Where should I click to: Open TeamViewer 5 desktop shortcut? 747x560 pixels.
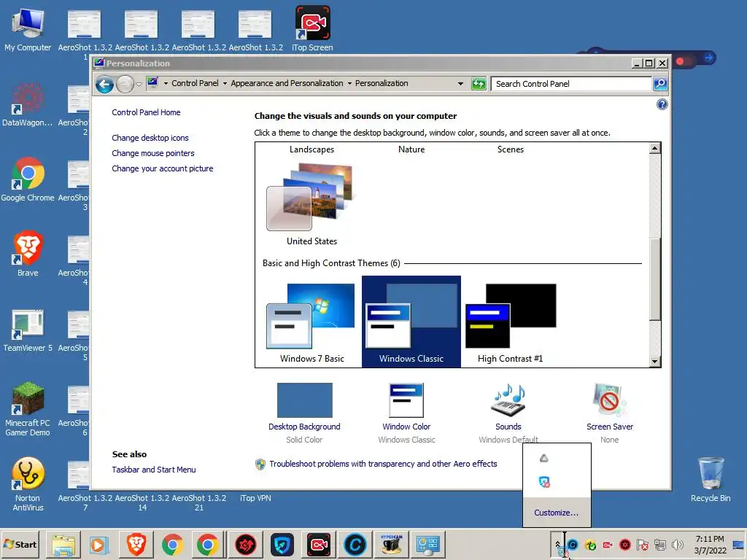point(28,330)
